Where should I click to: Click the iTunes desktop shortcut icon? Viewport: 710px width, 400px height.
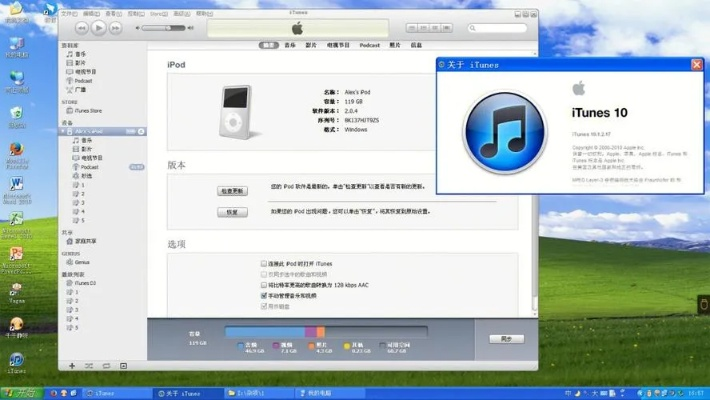pyautogui.click(x=16, y=361)
